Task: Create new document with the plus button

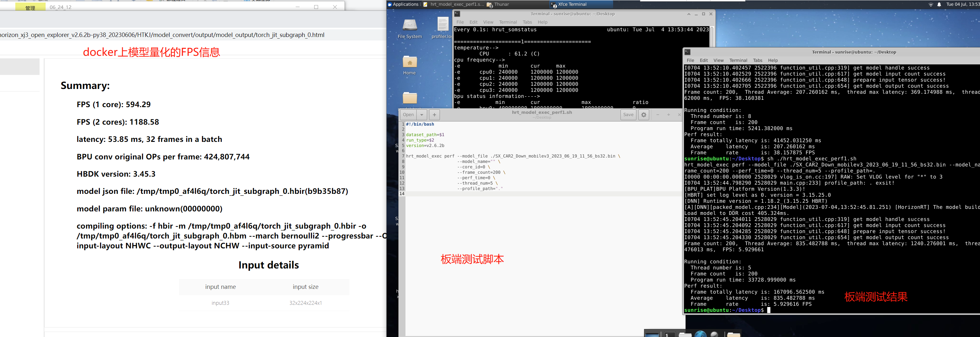Action: tap(434, 114)
